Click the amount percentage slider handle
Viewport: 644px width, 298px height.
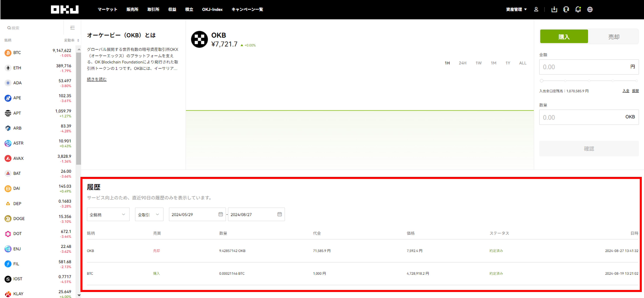pyautogui.click(x=541, y=81)
